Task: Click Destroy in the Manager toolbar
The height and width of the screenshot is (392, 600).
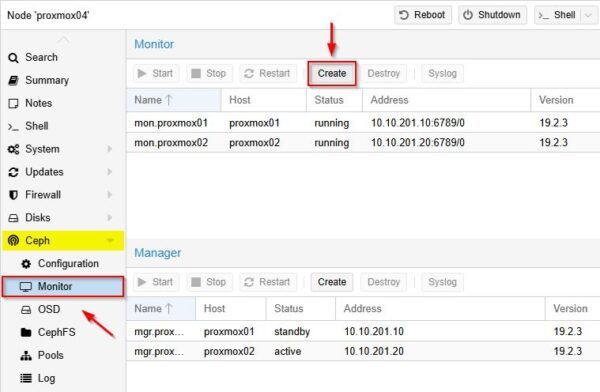Action: pyautogui.click(x=383, y=282)
